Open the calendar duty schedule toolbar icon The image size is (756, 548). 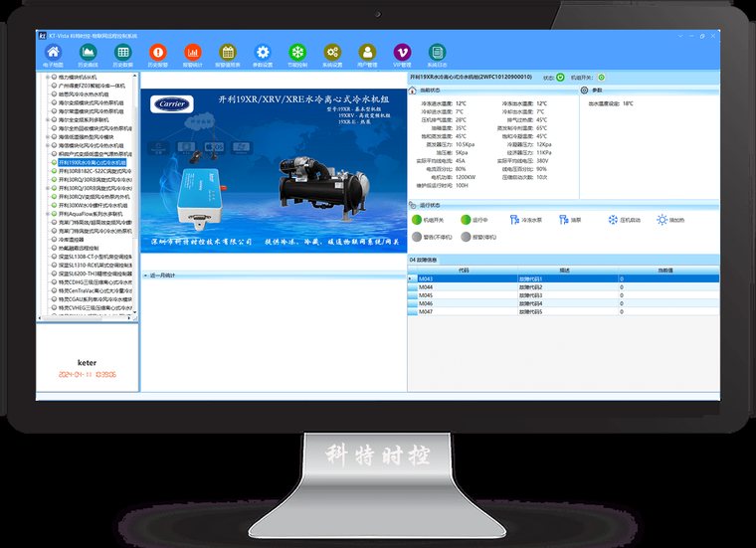coord(228,52)
